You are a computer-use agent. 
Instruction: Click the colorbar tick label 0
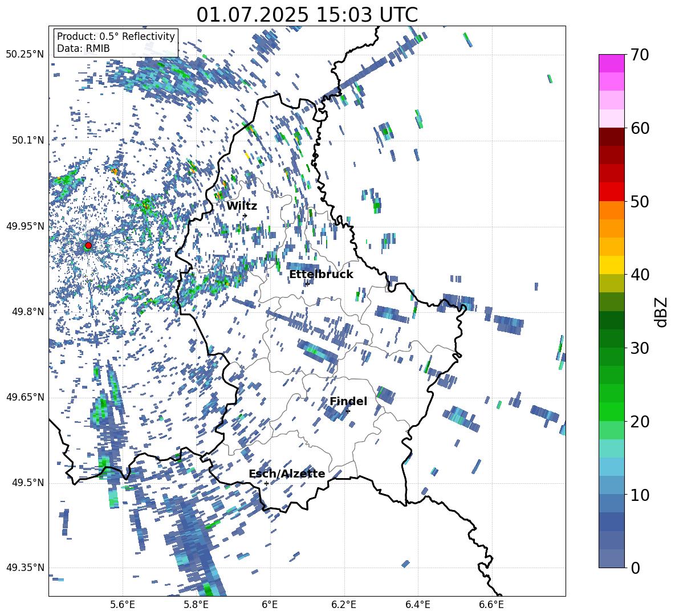point(636,568)
